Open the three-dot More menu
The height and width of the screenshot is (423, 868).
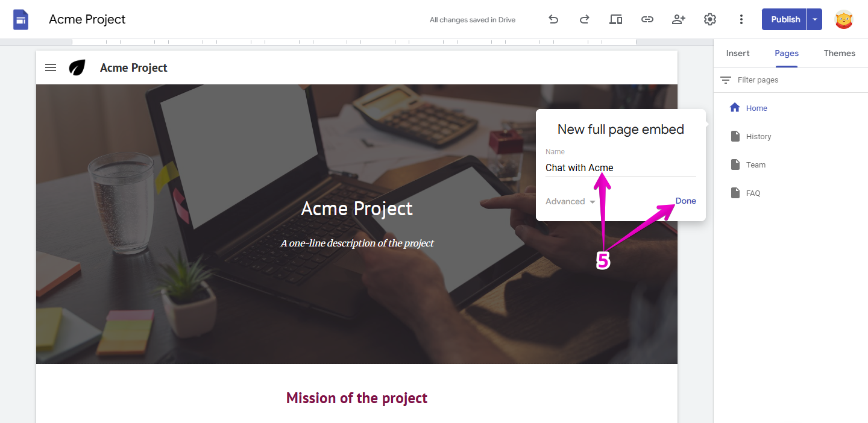(x=741, y=19)
